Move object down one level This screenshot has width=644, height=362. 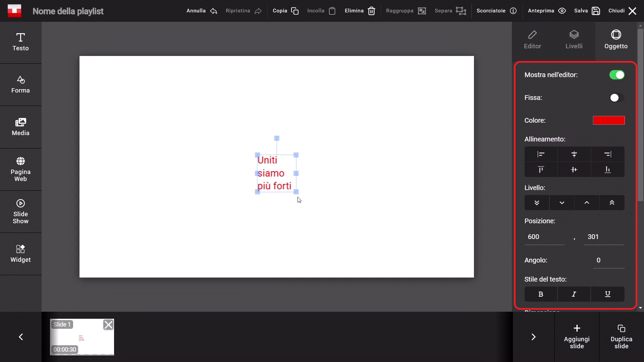[562, 203]
